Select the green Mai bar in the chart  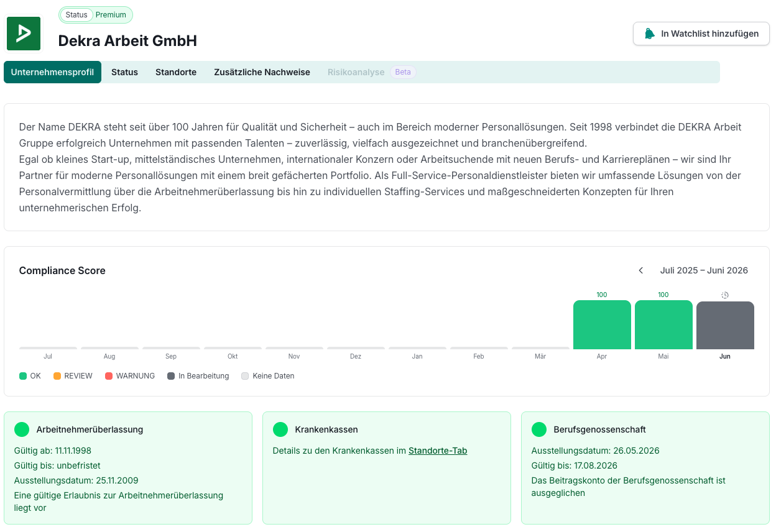(663, 324)
